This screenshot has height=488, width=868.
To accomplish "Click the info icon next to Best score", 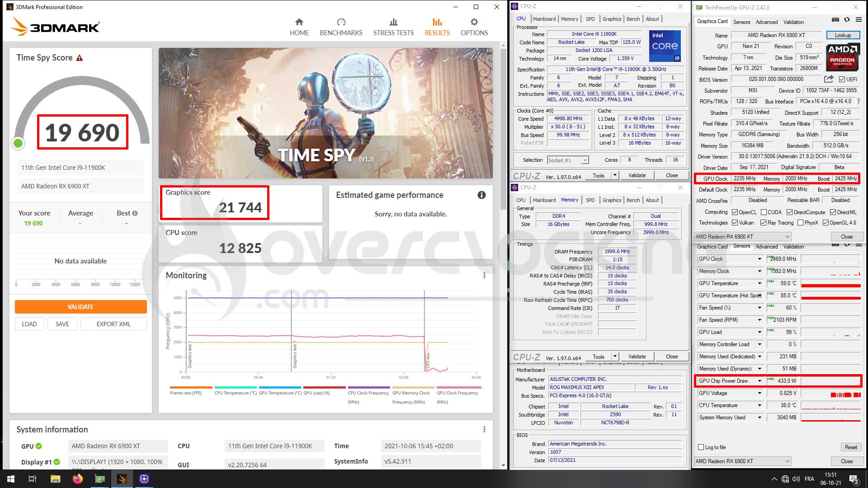I will (x=135, y=213).
